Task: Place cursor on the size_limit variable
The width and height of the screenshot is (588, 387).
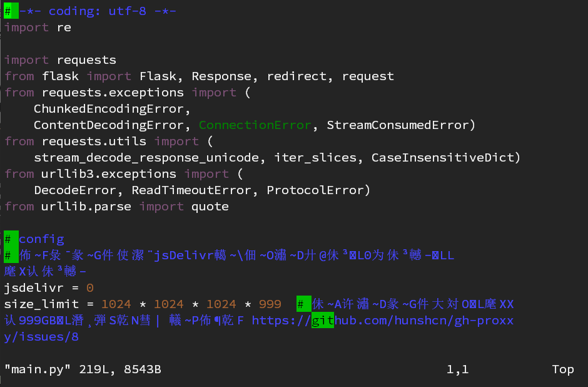Action: click(41, 304)
